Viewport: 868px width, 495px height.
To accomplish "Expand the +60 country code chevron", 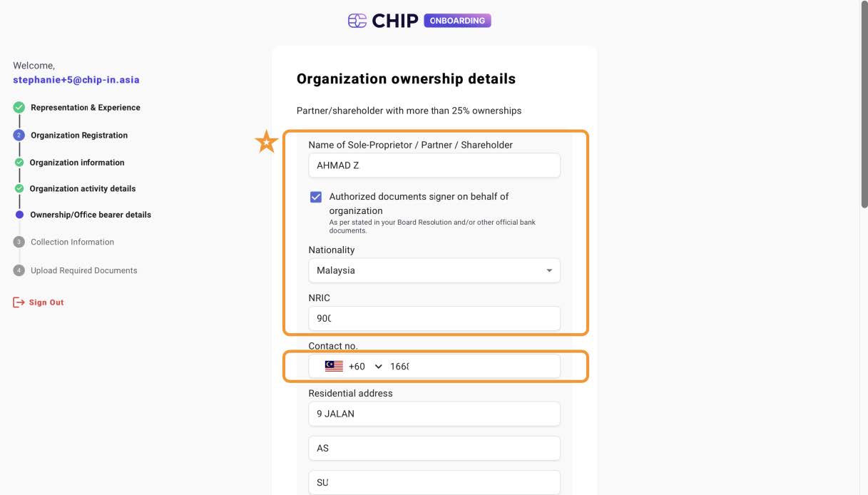I will coord(378,367).
